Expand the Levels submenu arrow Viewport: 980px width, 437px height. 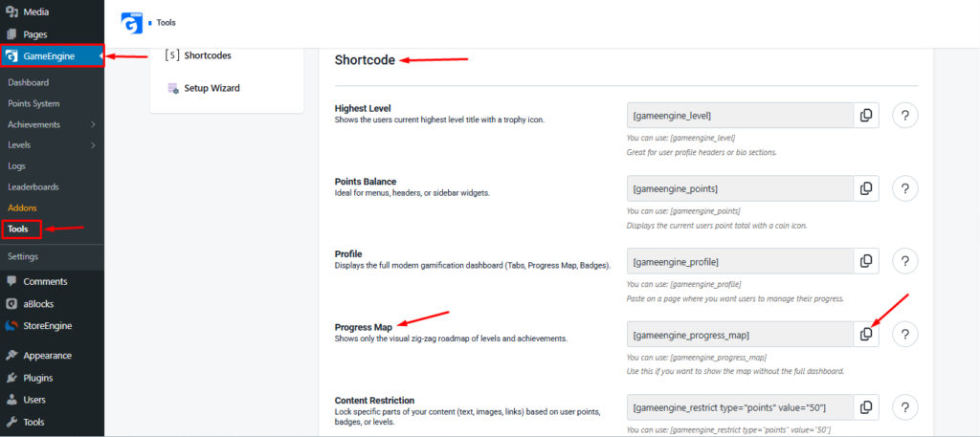pyautogui.click(x=93, y=145)
